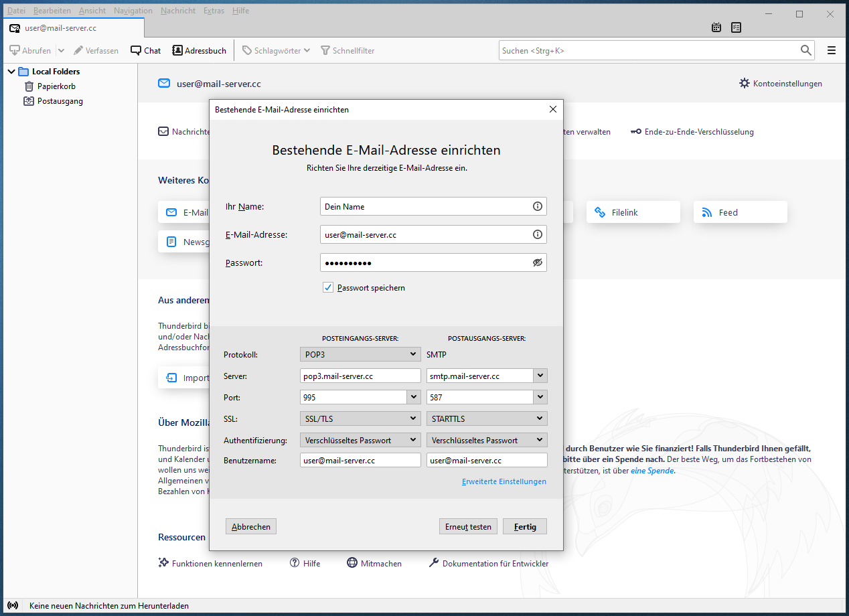Collapse the Local Folders tree
The height and width of the screenshot is (616, 849).
(x=11, y=72)
